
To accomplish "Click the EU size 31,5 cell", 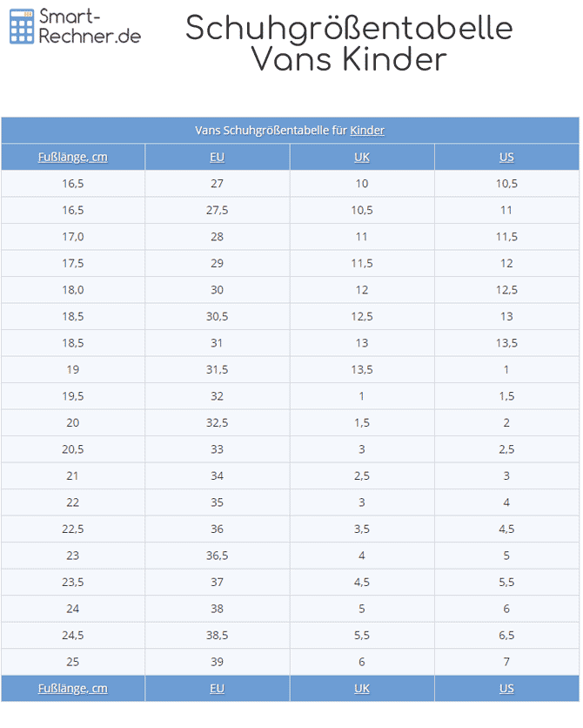I will 218,369.
